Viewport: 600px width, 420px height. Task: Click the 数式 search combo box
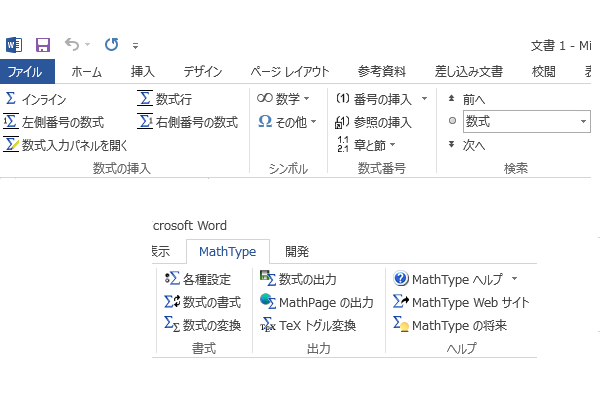(x=527, y=122)
